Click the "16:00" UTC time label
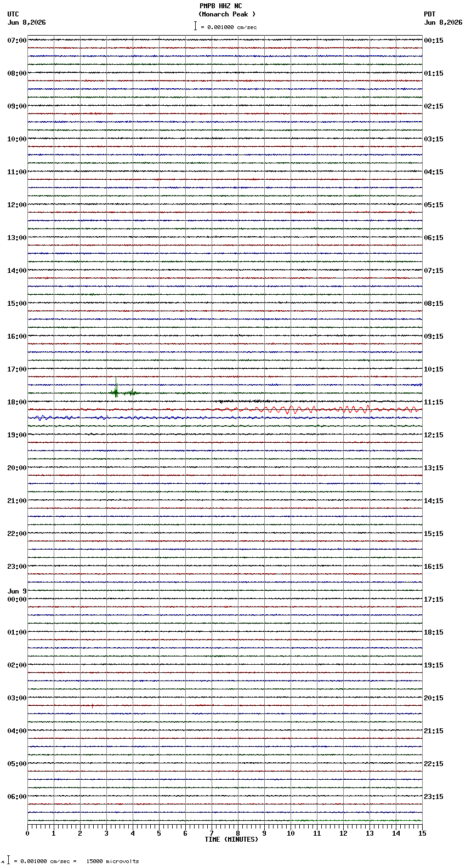 pos(17,336)
